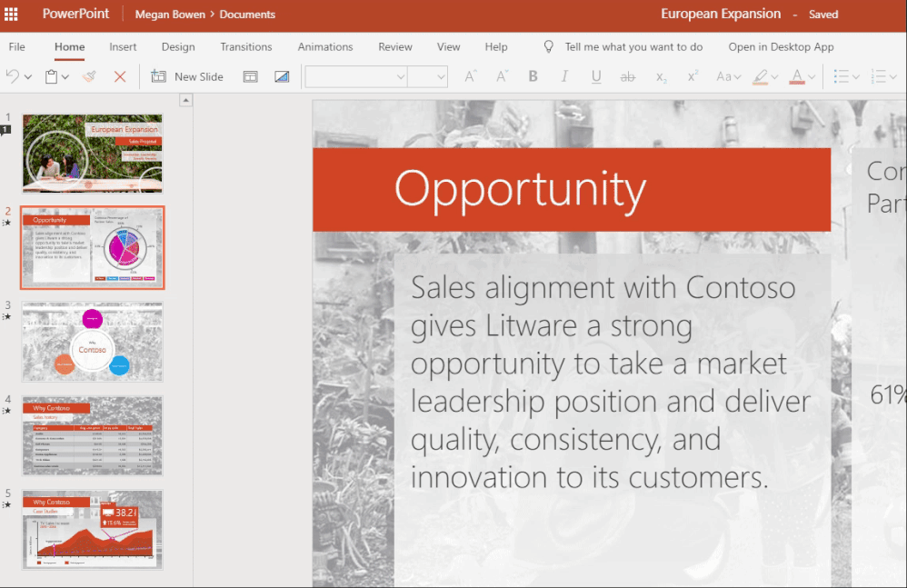Expand the font color dropdown arrow
907x588 pixels.
tap(812, 77)
